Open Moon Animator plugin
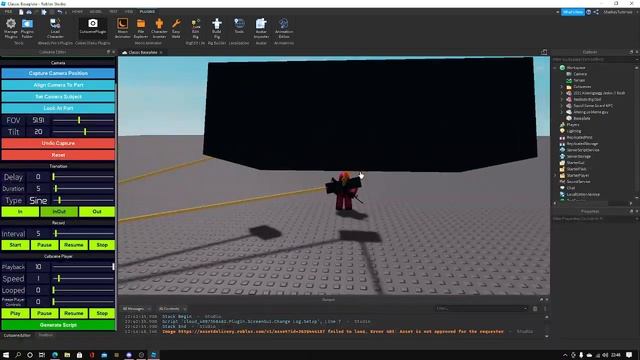This screenshot has width=640, height=360. 122,28
